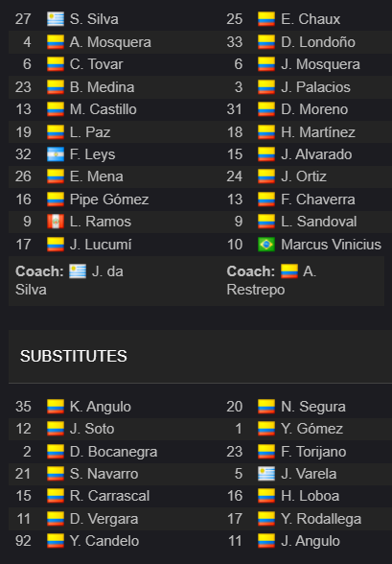Viewport: 392px width, 564px height.
Task: Click the Colombia flag beside A. Restrepo
Action: pyautogui.click(x=289, y=271)
